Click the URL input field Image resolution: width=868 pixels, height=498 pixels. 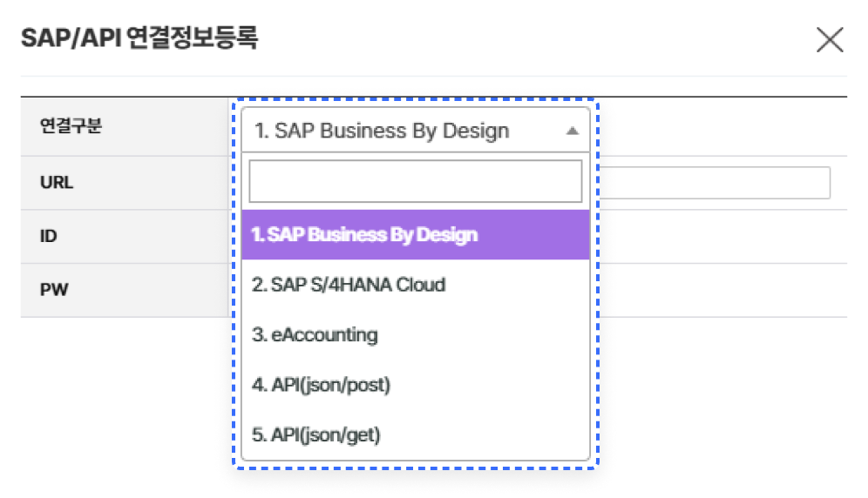click(x=714, y=183)
